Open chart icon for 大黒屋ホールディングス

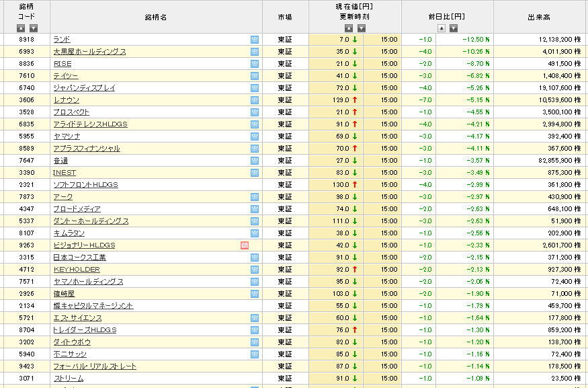(255, 52)
